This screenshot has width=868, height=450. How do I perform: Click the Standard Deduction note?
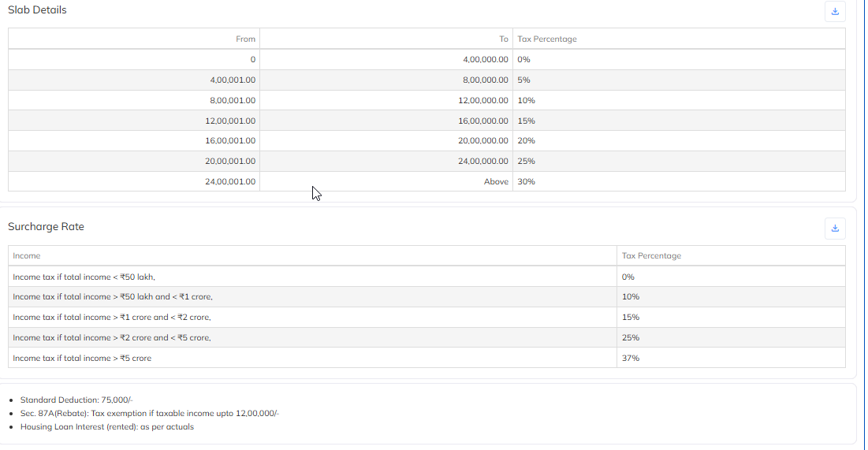point(76,400)
